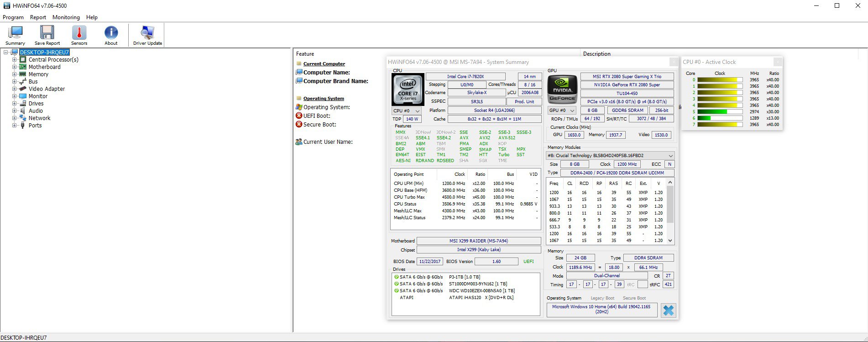Click the Intel X299 (Kaby Lake) chipset field

[x=479, y=250]
